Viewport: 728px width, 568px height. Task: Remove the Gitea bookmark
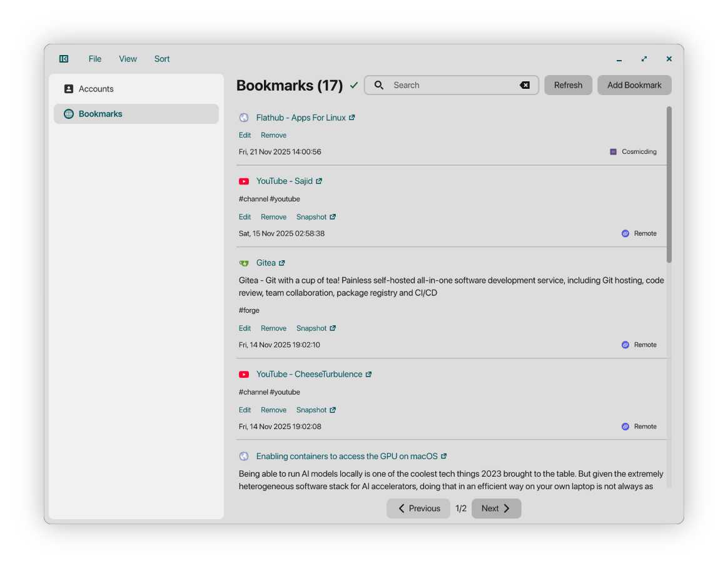[273, 328]
